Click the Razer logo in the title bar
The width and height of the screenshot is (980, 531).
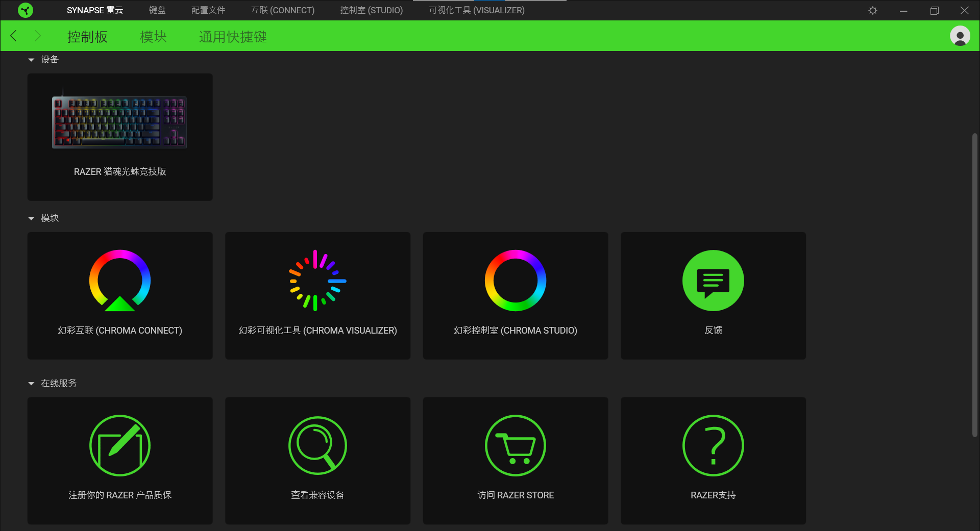pyautogui.click(x=26, y=10)
